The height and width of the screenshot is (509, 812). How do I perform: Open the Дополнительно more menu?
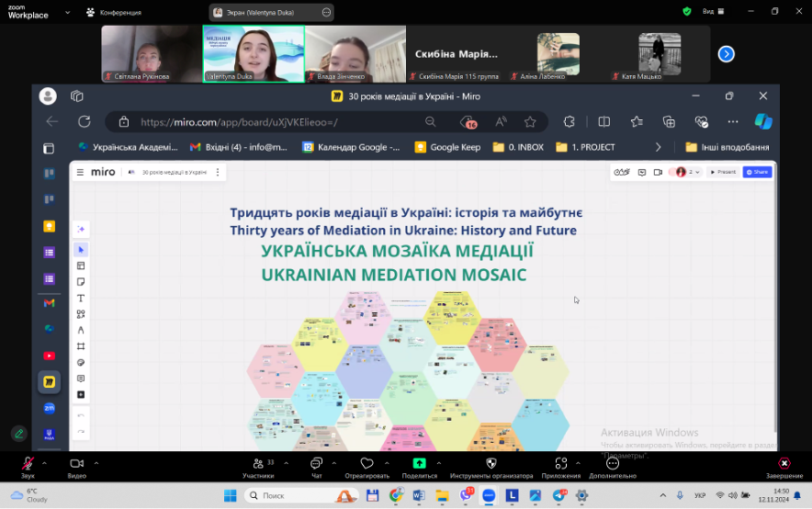click(x=613, y=467)
